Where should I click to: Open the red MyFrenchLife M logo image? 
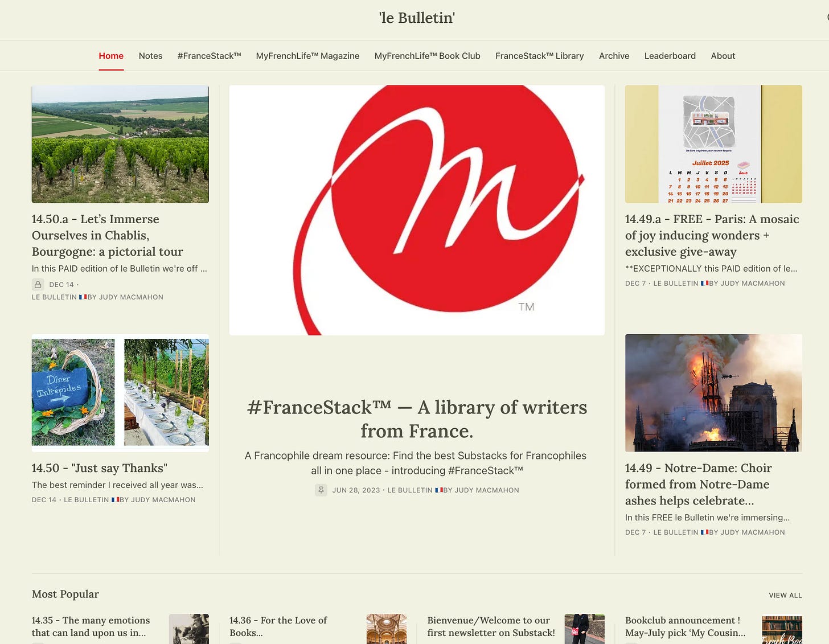(417, 210)
